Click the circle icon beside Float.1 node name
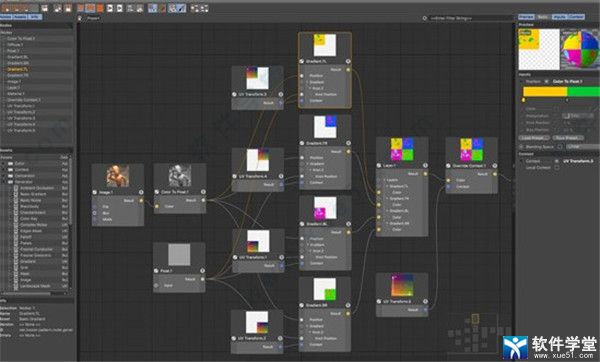This screenshot has height=362, width=600. (156, 271)
